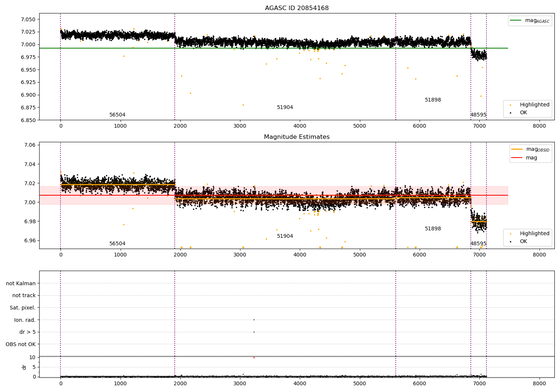
Task: Click the 6.96 tick on Magnitude Estimates axis
Action: [29, 241]
